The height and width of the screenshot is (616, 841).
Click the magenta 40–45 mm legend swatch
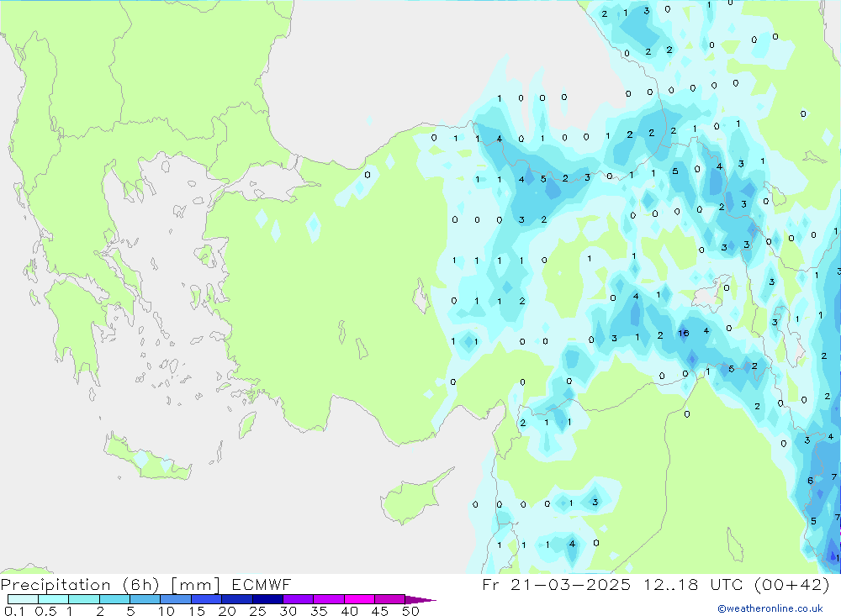359,599
